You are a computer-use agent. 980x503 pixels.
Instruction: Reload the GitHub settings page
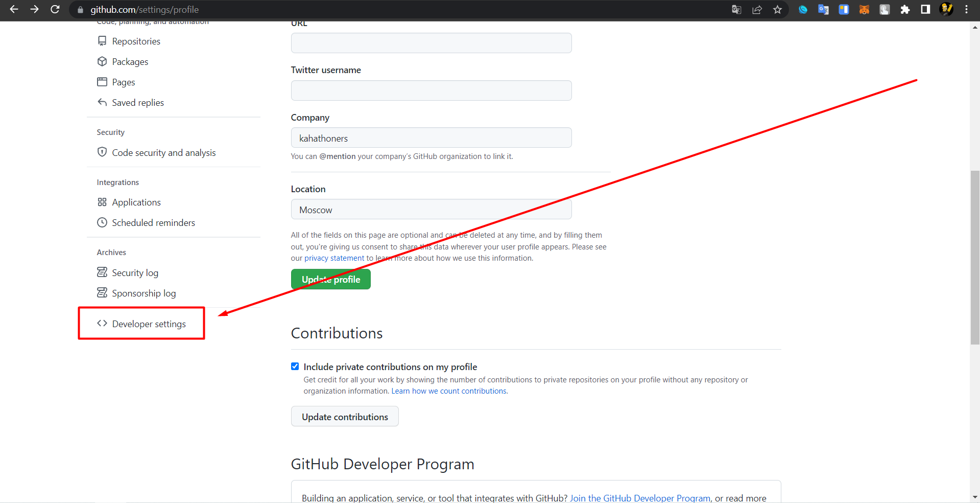[55, 9]
